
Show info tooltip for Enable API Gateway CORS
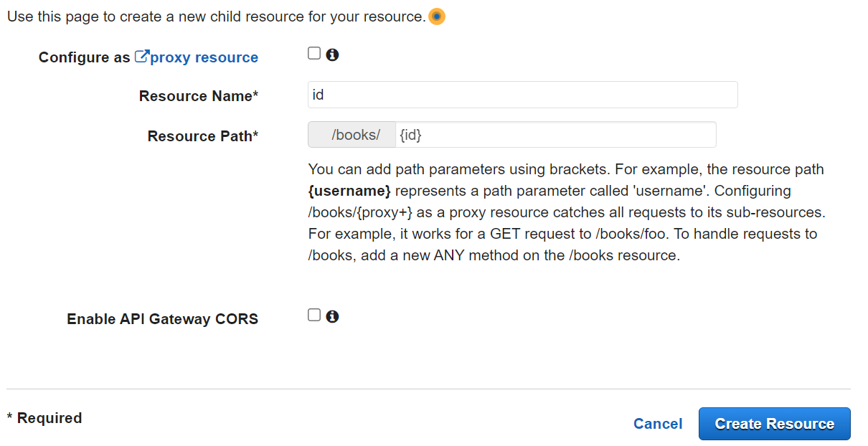tap(332, 315)
